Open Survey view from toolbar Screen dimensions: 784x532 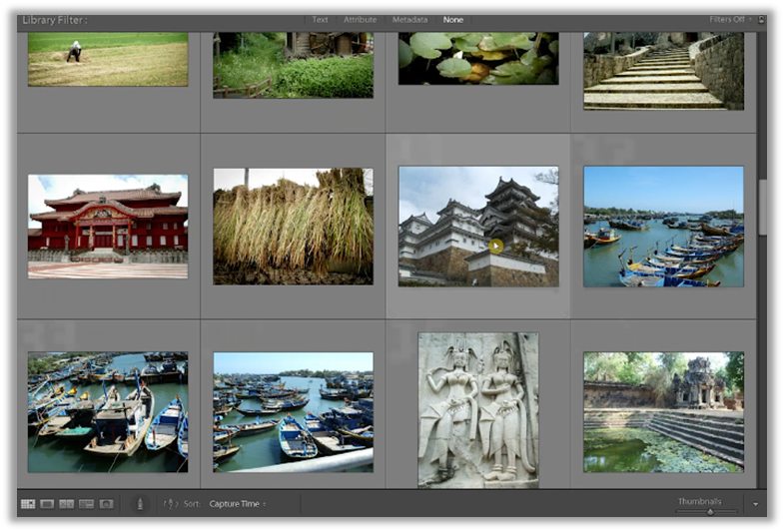point(87,504)
